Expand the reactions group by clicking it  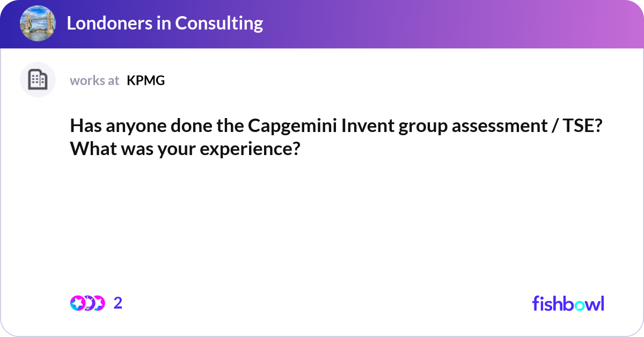(x=89, y=303)
